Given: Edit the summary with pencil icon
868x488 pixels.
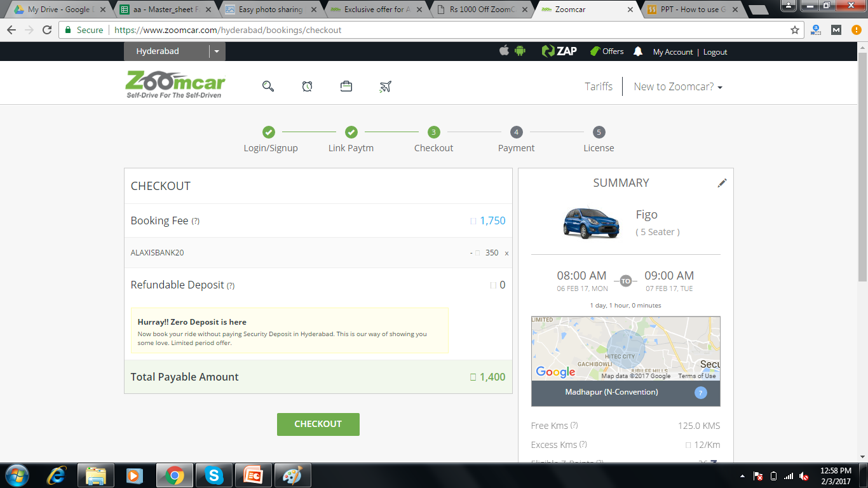Looking at the screenshot, I should (x=722, y=183).
